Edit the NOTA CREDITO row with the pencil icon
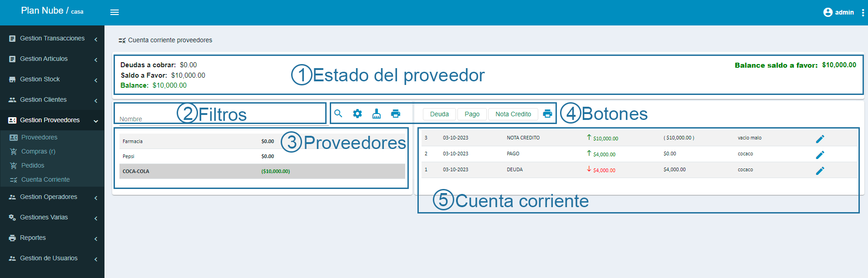Viewport: 868px width, 278px height. click(820, 139)
